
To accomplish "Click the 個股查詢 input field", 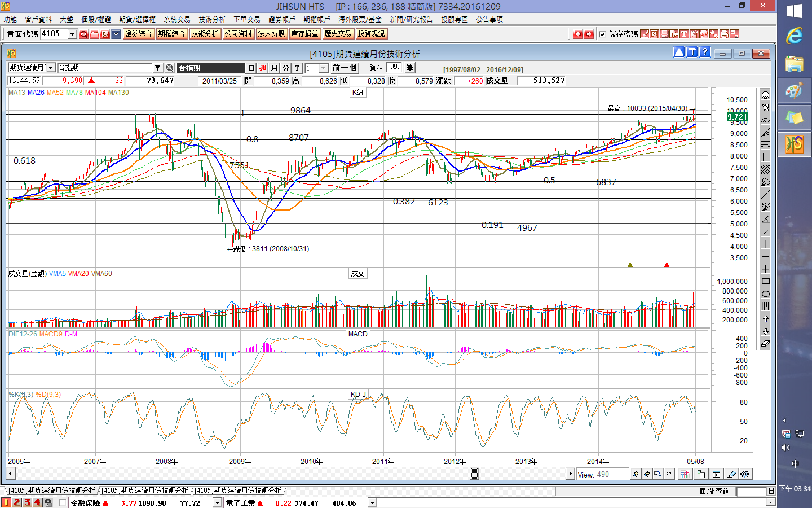I will coord(752,491).
